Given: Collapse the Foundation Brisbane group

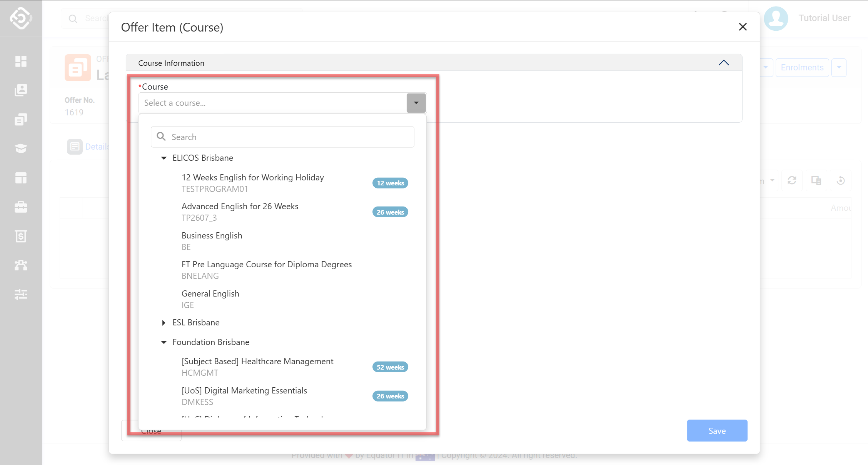Looking at the screenshot, I should click(x=164, y=342).
